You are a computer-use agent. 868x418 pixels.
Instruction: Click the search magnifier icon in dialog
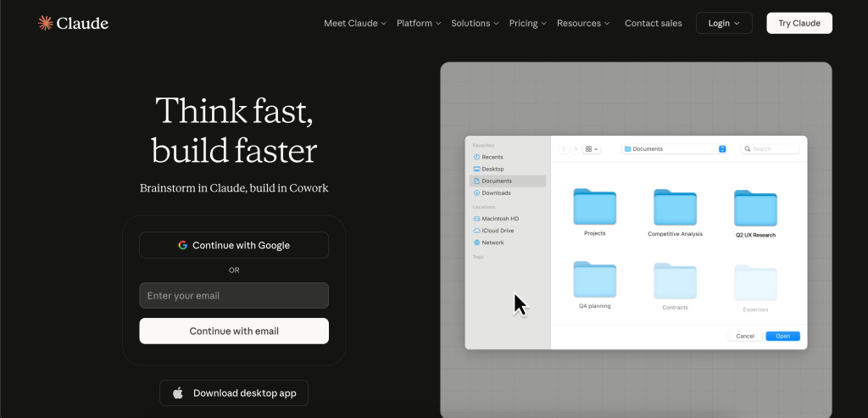[x=748, y=149]
